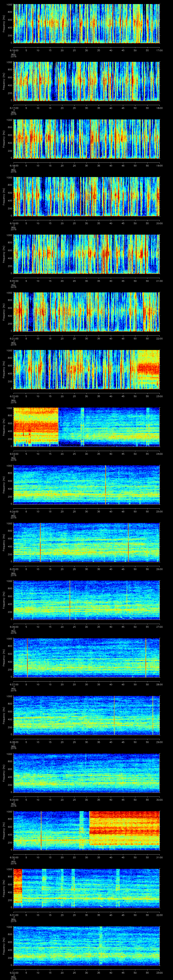Click the "28:00" end time tick

pyautogui.click(x=159, y=684)
